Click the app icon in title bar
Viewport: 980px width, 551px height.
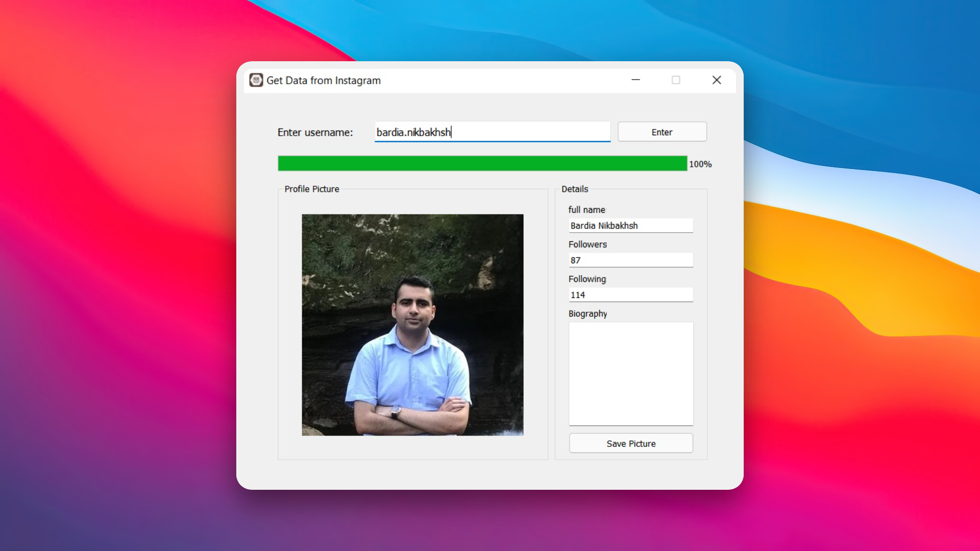click(256, 80)
